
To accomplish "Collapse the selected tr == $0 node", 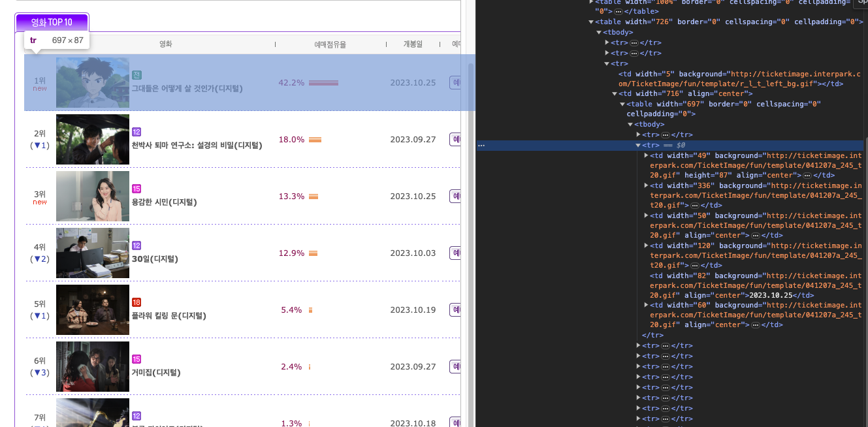I will (x=638, y=146).
